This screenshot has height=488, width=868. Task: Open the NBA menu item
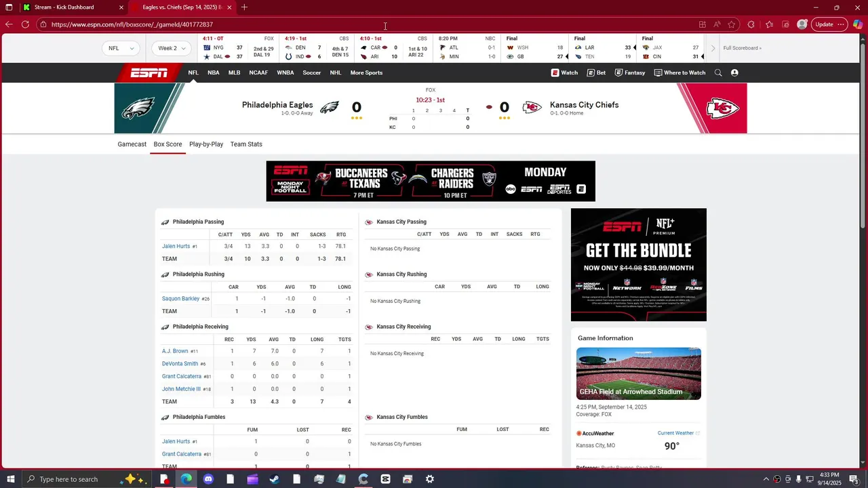click(213, 73)
